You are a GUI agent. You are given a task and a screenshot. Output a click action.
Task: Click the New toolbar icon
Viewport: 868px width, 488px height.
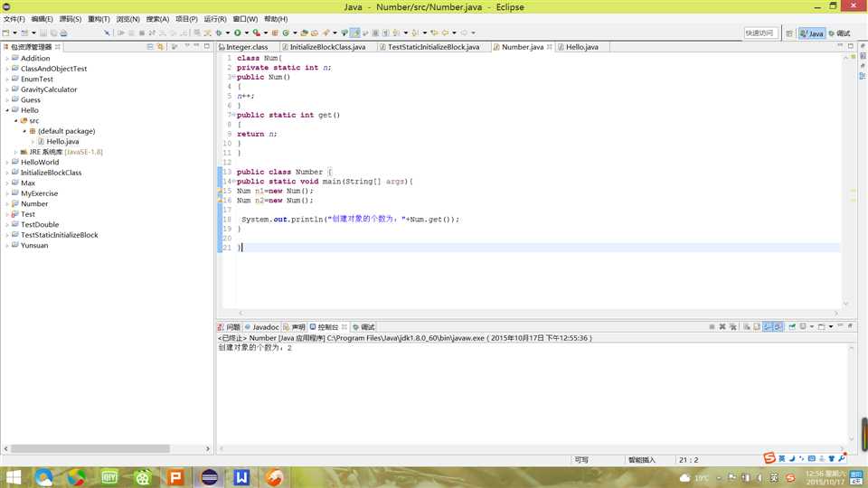[x=5, y=33]
